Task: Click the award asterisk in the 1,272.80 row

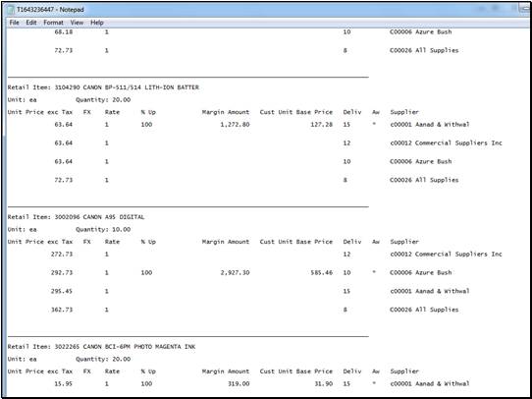Action: (x=374, y=124)
